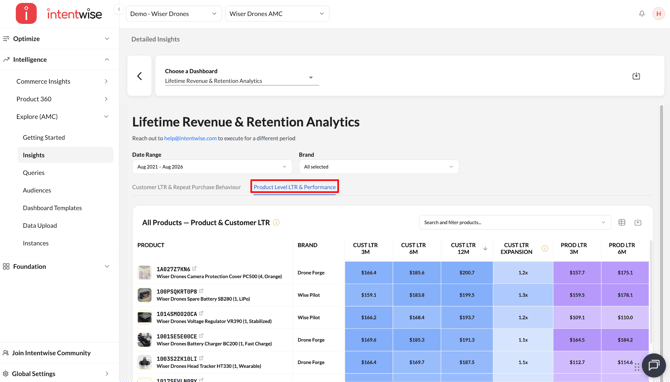Expand the Optimize section
670x382 pixels.
(106, 38)
